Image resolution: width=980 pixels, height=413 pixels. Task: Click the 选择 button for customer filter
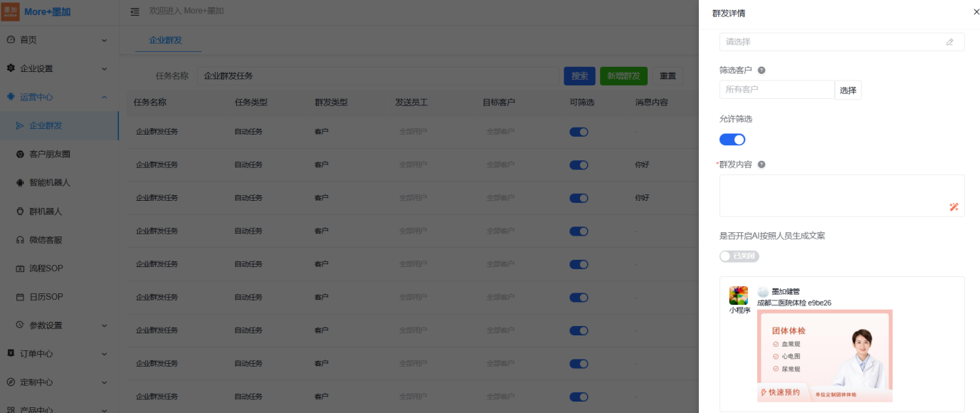(848, 90)
